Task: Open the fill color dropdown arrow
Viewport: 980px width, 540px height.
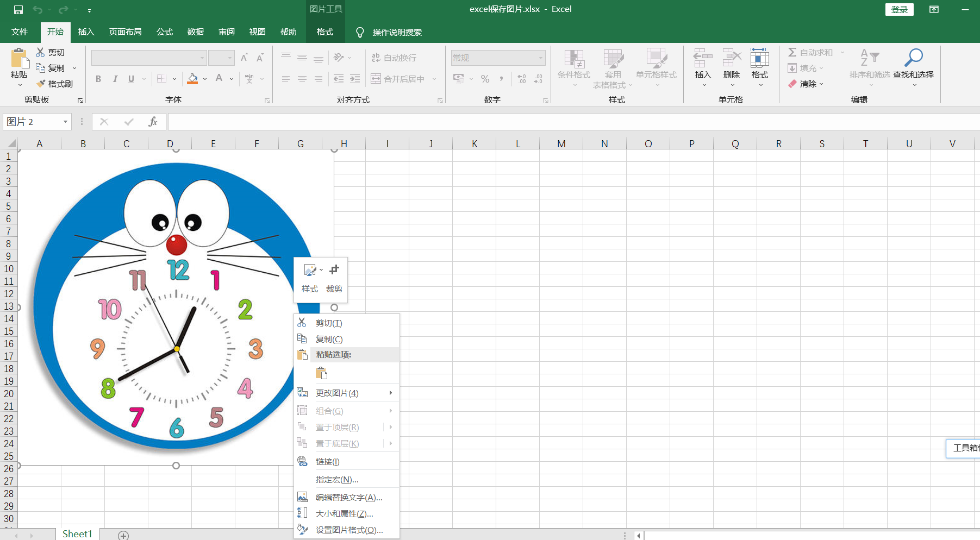Action: click(205, 79)
